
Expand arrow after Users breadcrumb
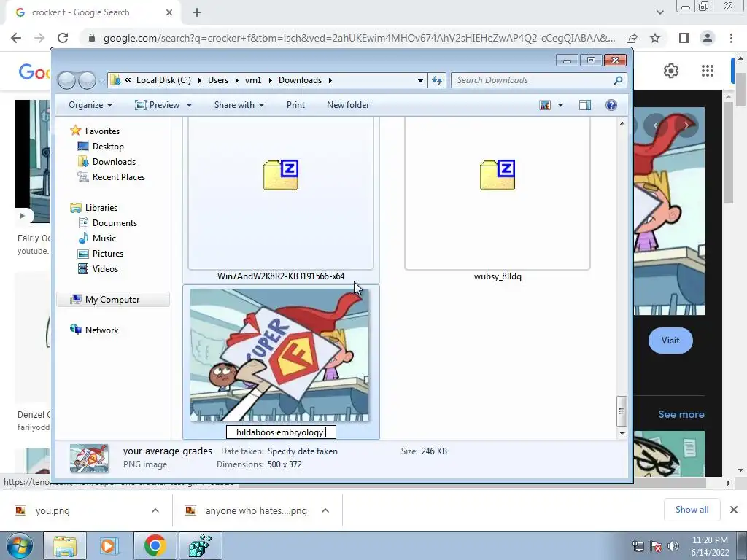click(236, 80)
